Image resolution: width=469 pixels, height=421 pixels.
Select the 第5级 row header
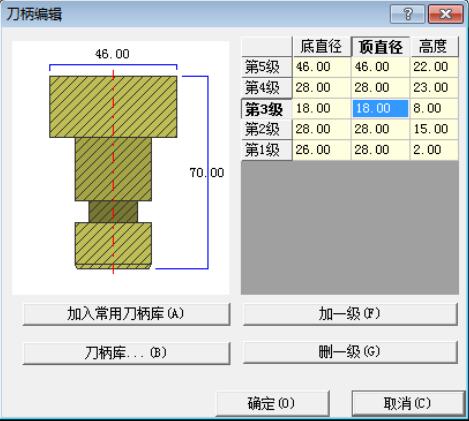pos(267,67)
